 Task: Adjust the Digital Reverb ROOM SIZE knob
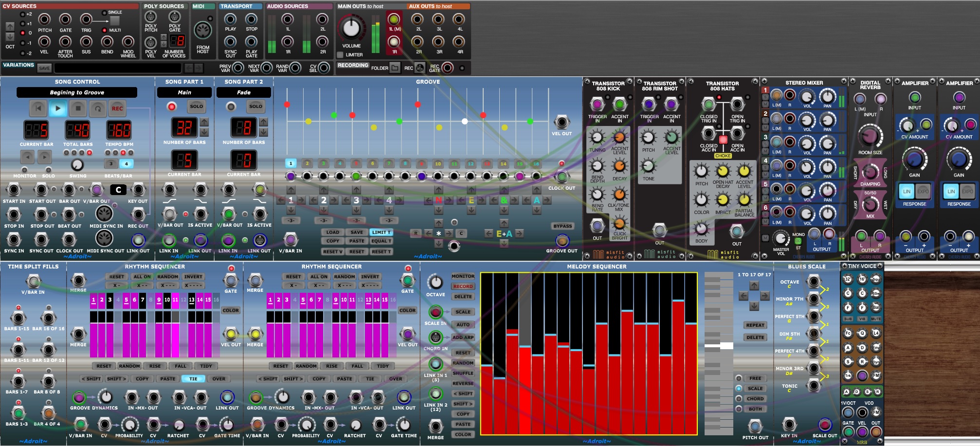[x=870, y=136]
